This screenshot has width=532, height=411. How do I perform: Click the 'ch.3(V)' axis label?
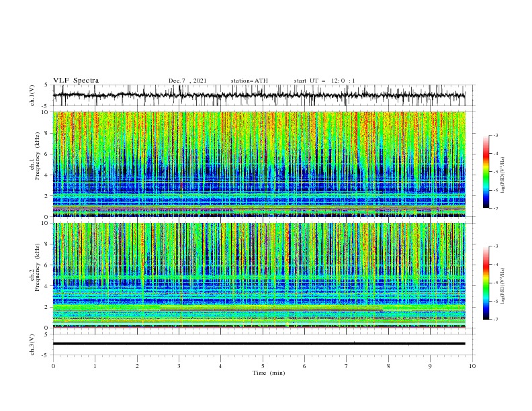(32, 345)
